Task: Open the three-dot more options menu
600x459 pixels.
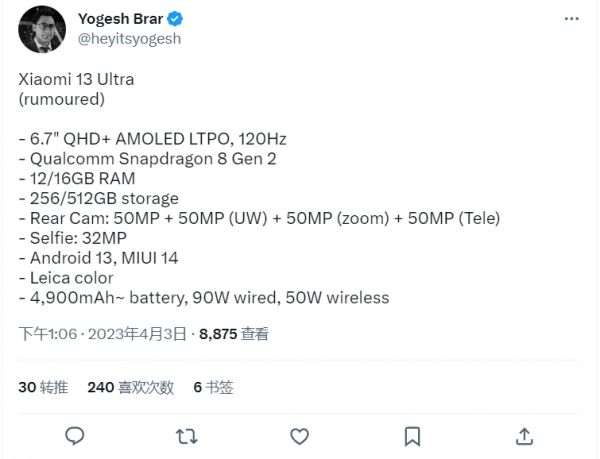Action: pos(569,19)
